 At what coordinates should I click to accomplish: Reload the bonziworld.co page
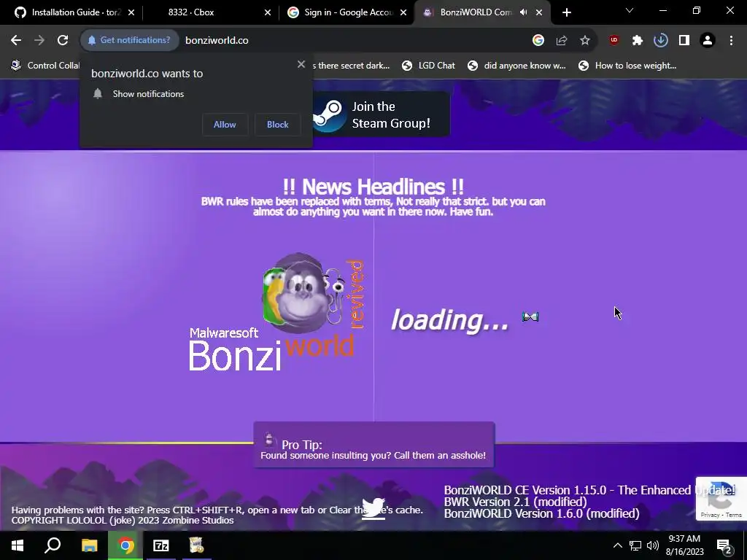pyautogui.click(x=63, y=41)
